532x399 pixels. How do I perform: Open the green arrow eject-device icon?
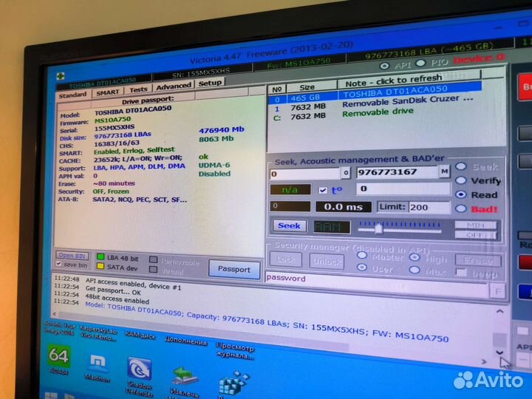(x=185, y=377)
